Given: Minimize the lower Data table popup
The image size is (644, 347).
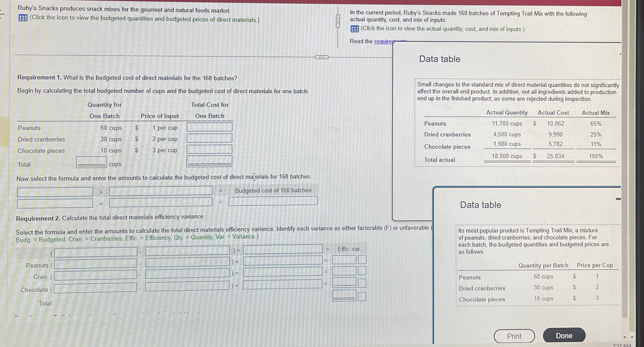Looking at the screenshot, I should [618, 199].
